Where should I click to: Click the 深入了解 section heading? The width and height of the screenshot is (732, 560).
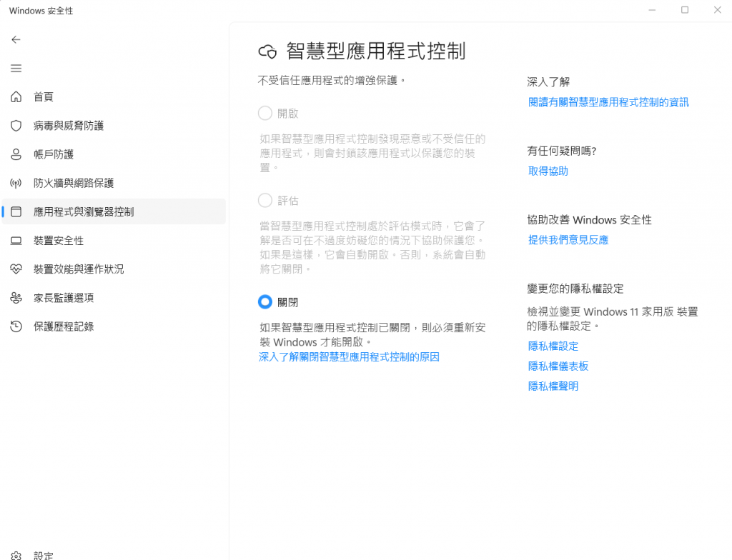[548, 82]
